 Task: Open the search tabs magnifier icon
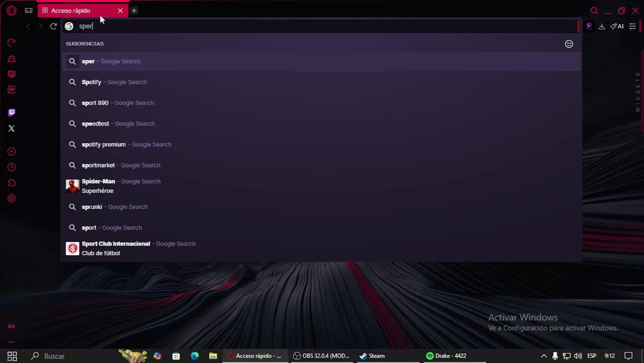click(594, 11)
